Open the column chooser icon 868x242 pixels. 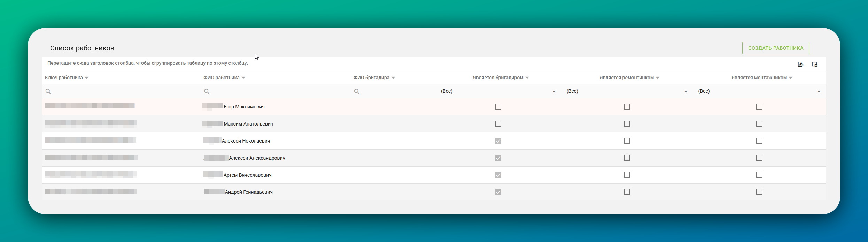point(814,64)
